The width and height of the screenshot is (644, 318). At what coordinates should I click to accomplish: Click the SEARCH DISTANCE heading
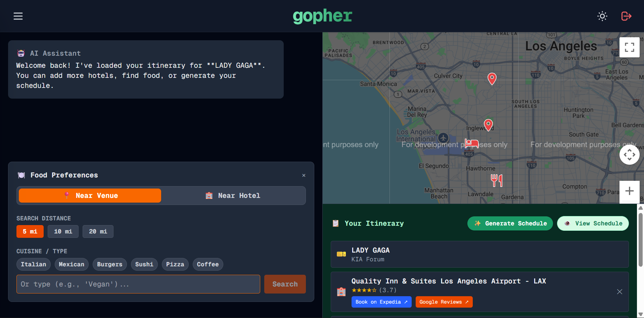(44, 218)
